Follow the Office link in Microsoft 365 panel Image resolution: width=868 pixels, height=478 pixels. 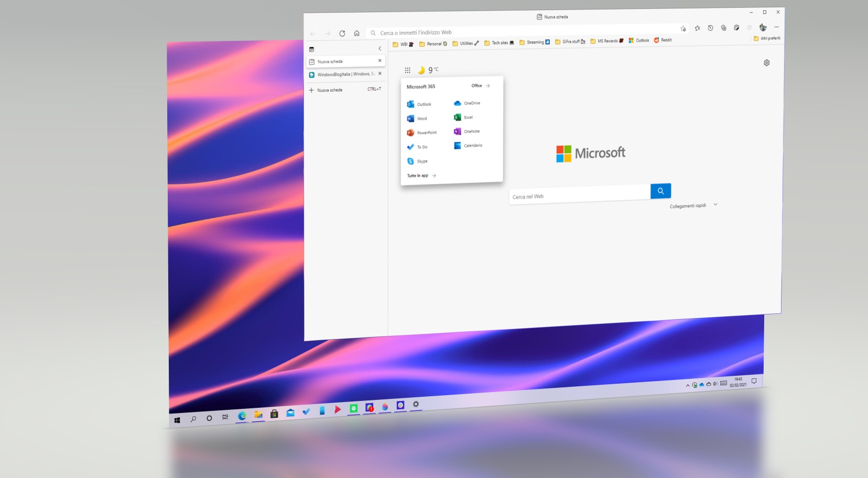(481, 85)
